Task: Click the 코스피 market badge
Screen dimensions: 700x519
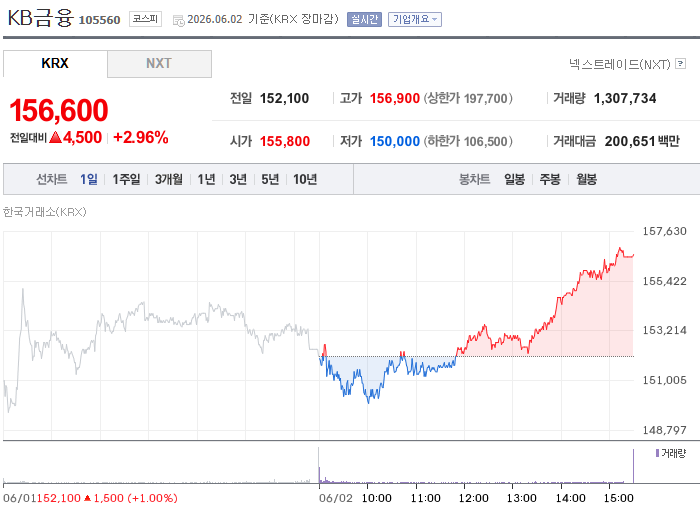Action: pyautogui.click(x=146, y=19)
